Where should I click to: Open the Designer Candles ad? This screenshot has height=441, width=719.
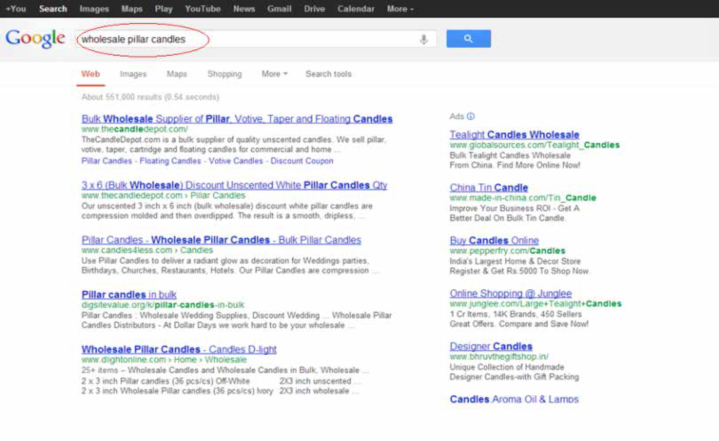[x=491, y=346]
